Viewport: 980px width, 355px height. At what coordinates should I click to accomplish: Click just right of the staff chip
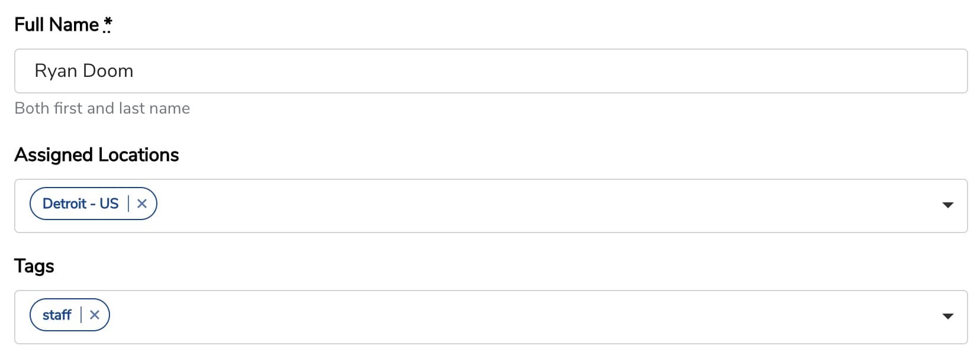tap(127, 315)
